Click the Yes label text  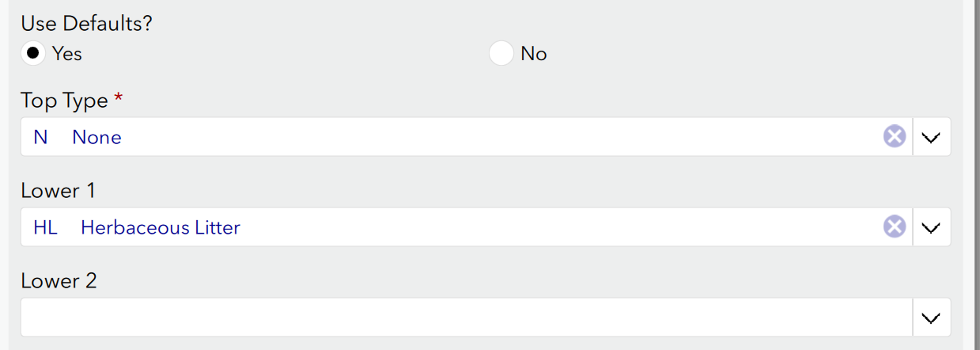[67, 54]
